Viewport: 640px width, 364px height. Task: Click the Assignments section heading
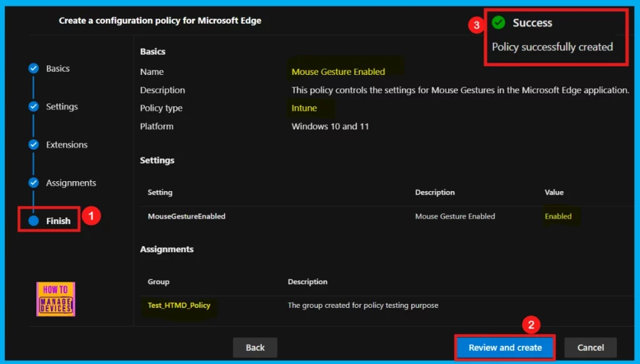click(166, 249)
